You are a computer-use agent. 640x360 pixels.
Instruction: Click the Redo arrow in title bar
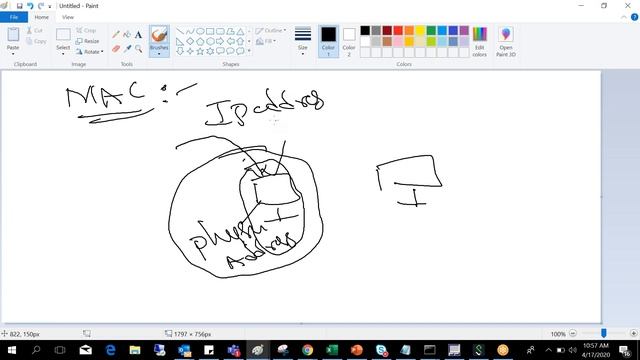[x=40, y=6]
